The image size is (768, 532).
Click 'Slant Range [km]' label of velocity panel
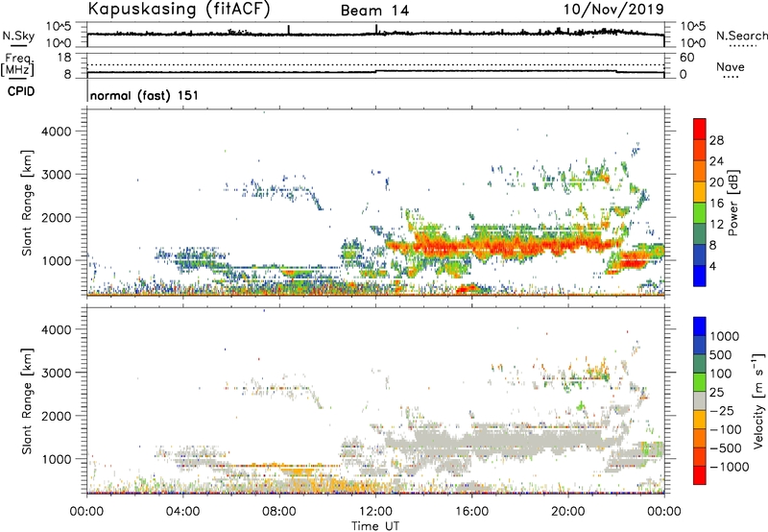click(27, 400)
